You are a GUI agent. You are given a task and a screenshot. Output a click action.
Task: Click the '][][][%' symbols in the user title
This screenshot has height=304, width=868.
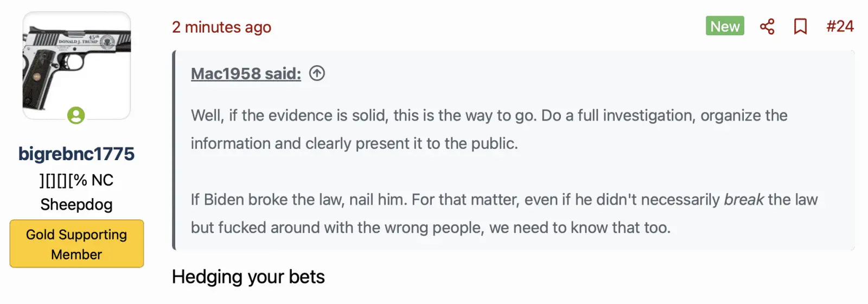coord(63,180)
